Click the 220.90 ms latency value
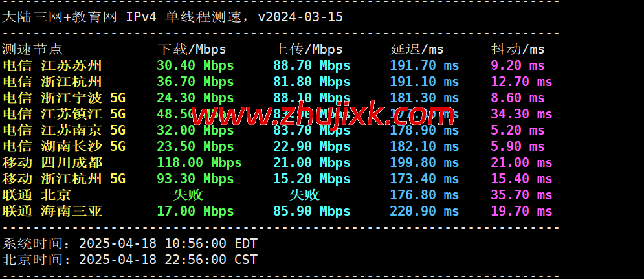 (424, 211)
